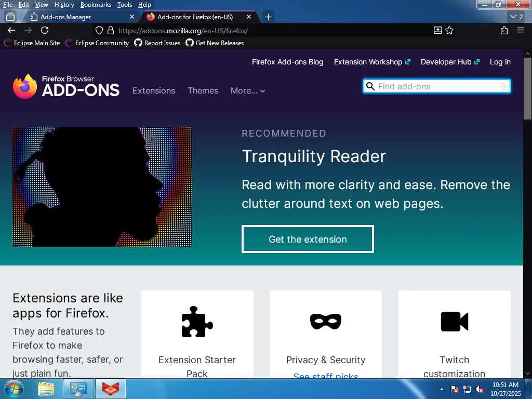Click the Action Center flag tray icon
This screenshot has width=532, height=399.
pyautogui.click(x=455, y=390)
